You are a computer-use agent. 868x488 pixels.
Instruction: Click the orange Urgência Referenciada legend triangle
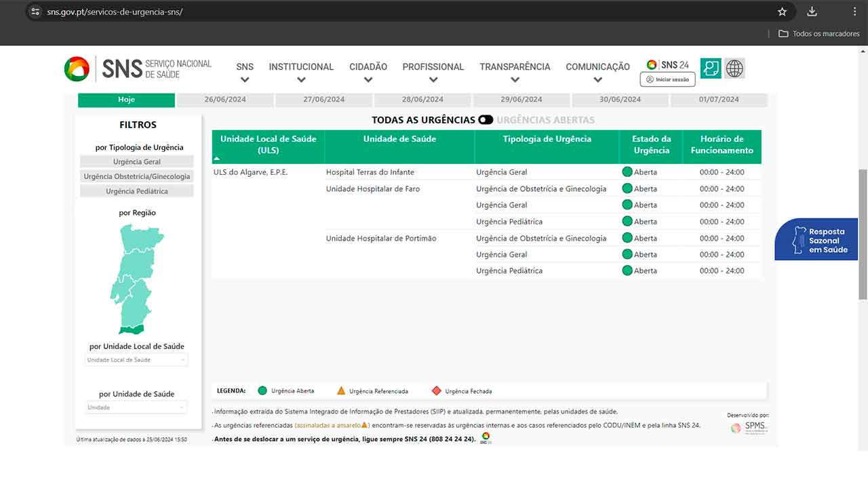tap(341, 390)
